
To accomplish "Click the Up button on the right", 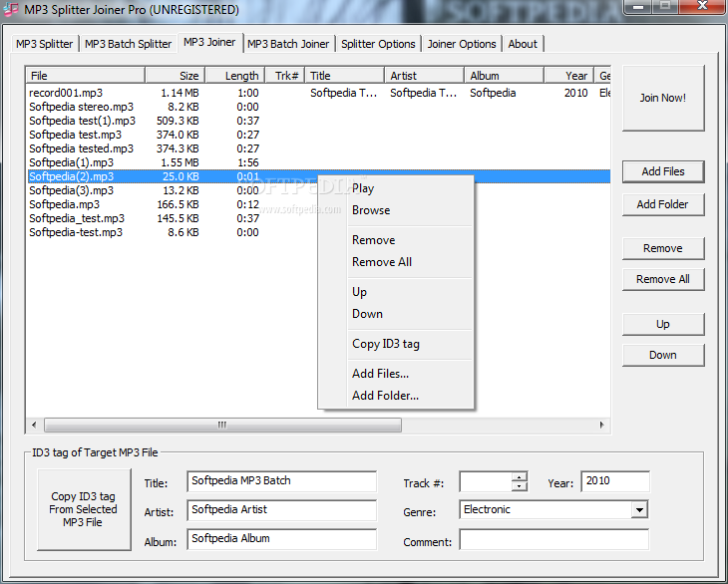I will (x=663, y=324).
